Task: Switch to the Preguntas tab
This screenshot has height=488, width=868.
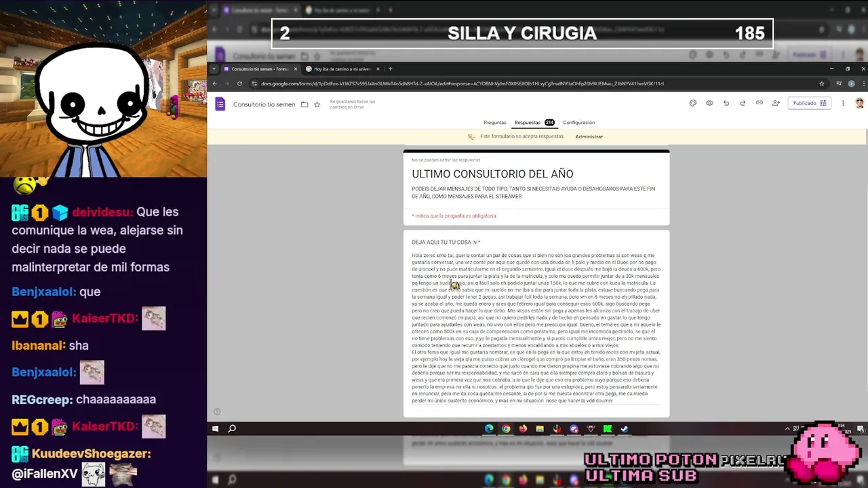Action: [x=495, y=123]
